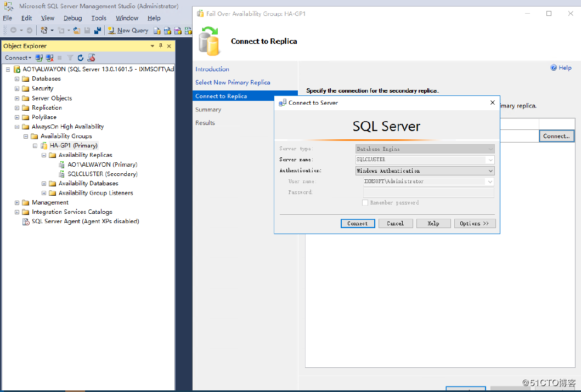Viewport: 581px width, 392px height.
Task: Expand Availability Group Listeners node
Action: click(44, 193)
